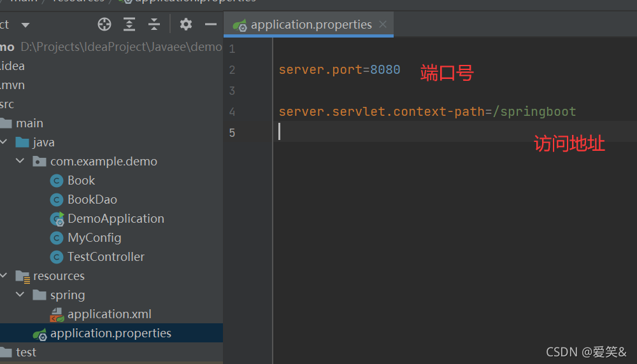
Task: Close the application.properties editor tab
Action: click(x=383, y=25)
